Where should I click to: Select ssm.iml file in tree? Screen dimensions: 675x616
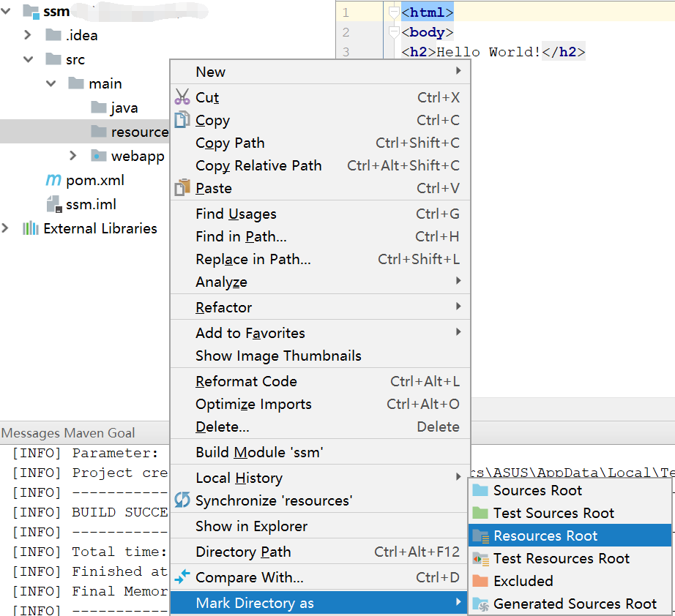coord(91,204)
